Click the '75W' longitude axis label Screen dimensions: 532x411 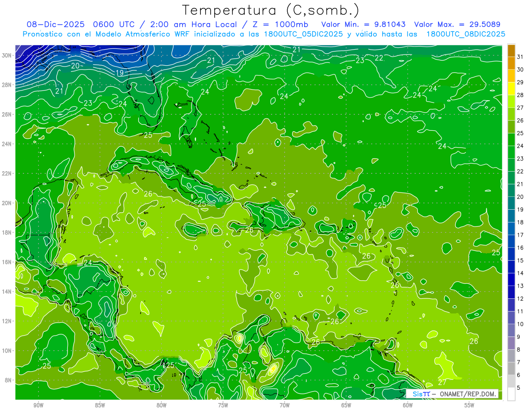coord(223,406)
